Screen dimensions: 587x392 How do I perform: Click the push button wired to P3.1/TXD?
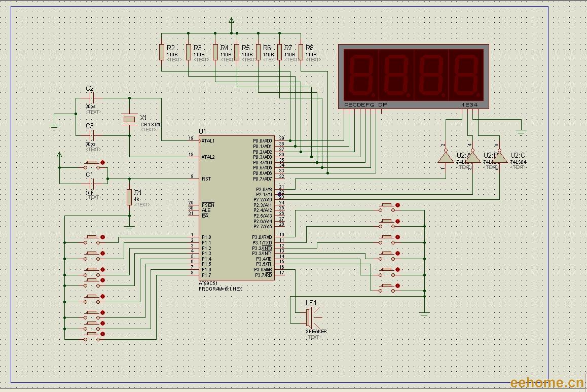[387, 224]
